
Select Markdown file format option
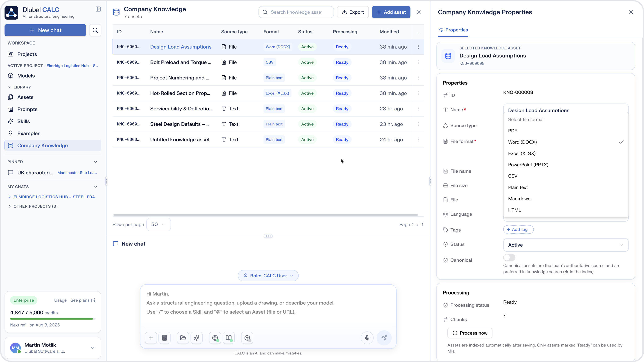(x=566, y=199)
